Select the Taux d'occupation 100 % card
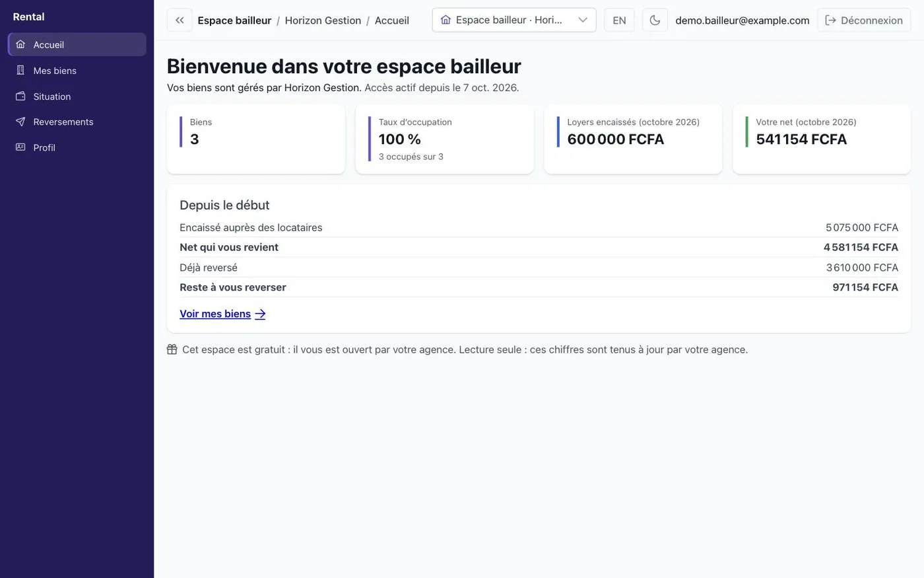 pyautogui.click(x=445, y=139)
